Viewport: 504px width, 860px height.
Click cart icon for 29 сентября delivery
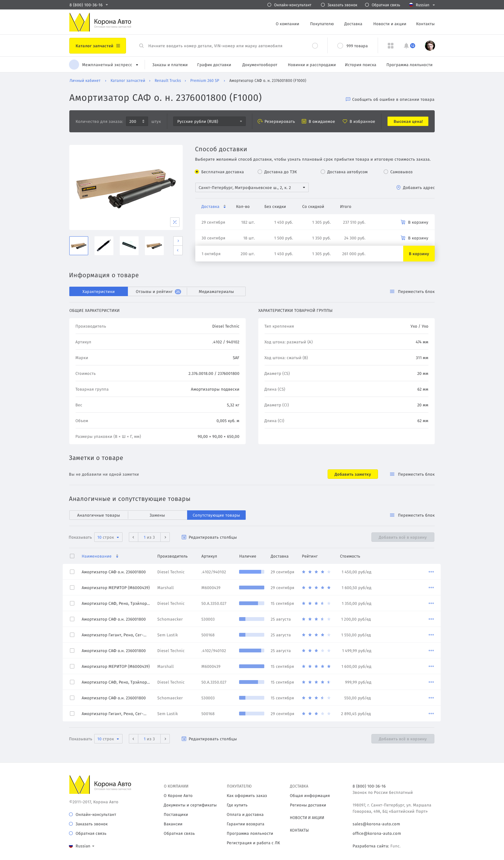point(403,222)
